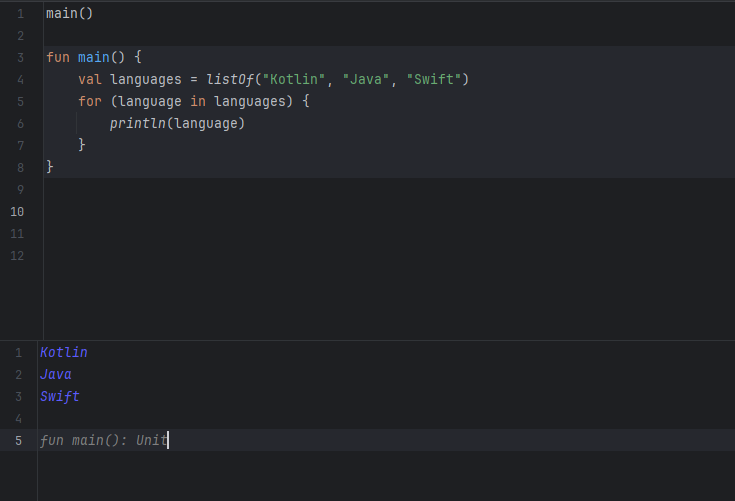Click the 'fun' keyword on line 3
Screen dimensions: 735x501
[58, 58]
